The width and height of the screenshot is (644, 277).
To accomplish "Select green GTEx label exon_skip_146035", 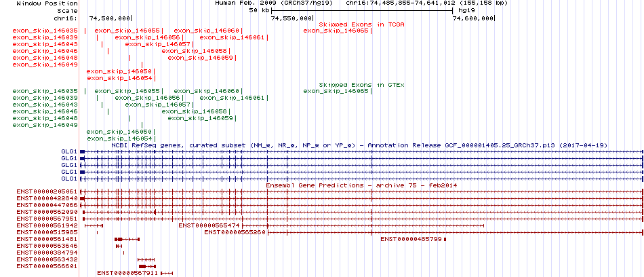I will 45,91.
